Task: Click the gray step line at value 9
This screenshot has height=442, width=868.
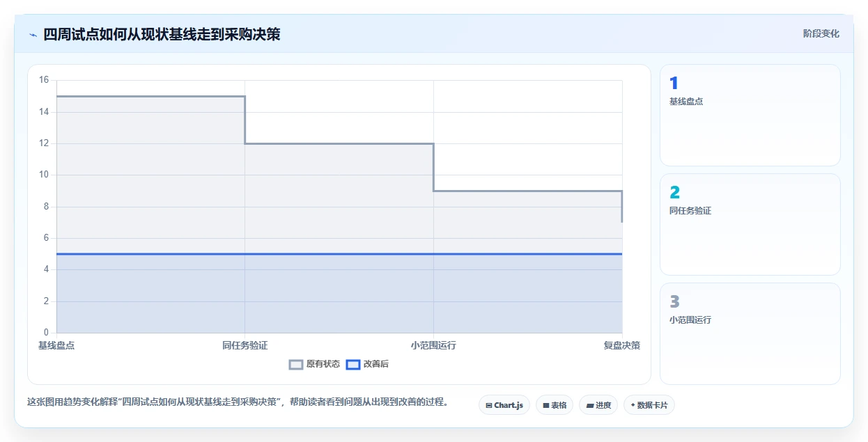Action: (x=527, y=191)
